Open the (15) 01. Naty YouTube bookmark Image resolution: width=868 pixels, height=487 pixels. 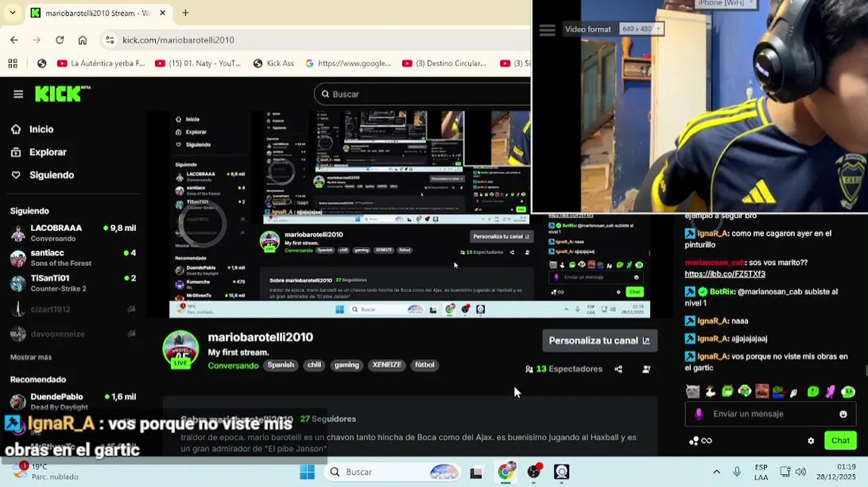[198, 64]
